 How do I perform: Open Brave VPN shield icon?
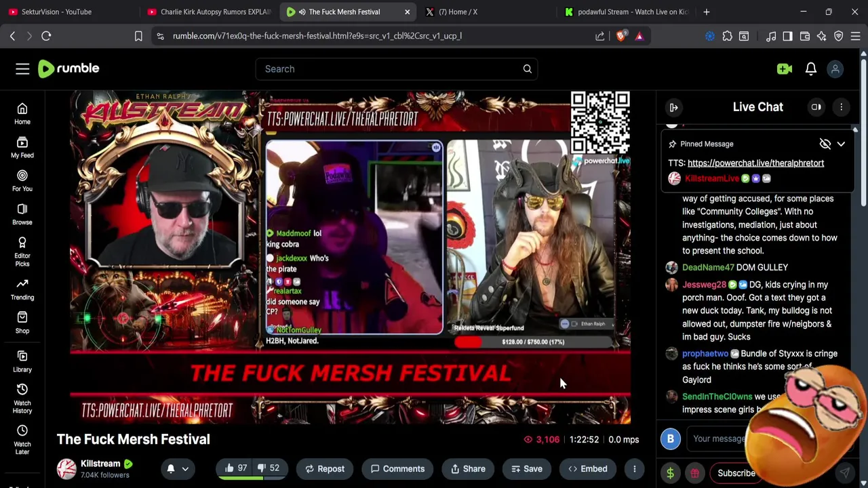pos(838,36)
